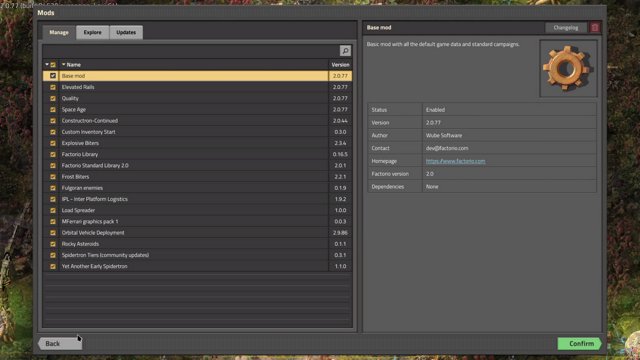Uncheck IPL - Inter Platform Logistics checkbox
This screenshot has width=640, height=360.
53,199
